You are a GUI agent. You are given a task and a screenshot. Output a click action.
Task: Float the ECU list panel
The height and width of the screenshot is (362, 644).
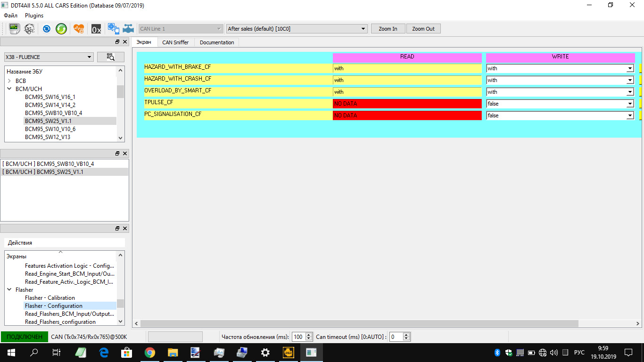coord(117,42)
